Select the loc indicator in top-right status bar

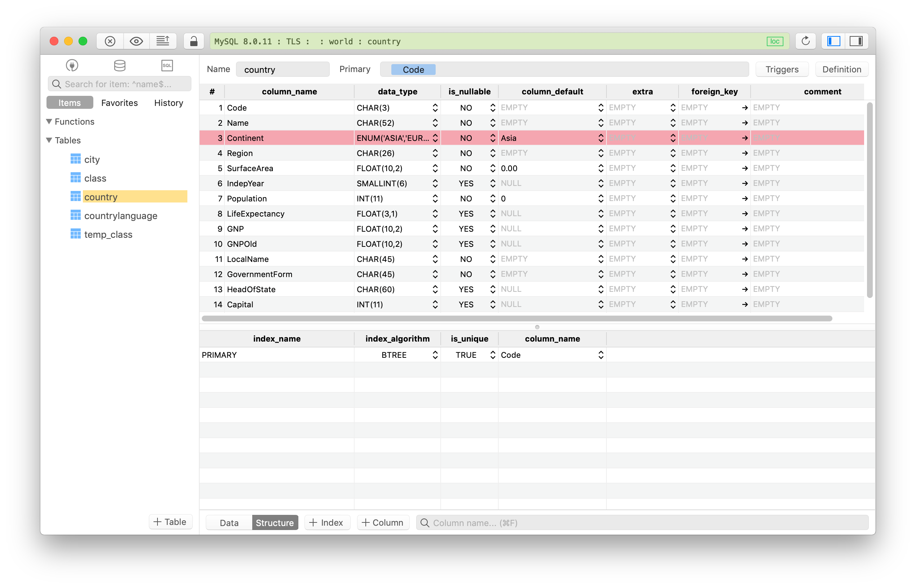coord(774,41)
